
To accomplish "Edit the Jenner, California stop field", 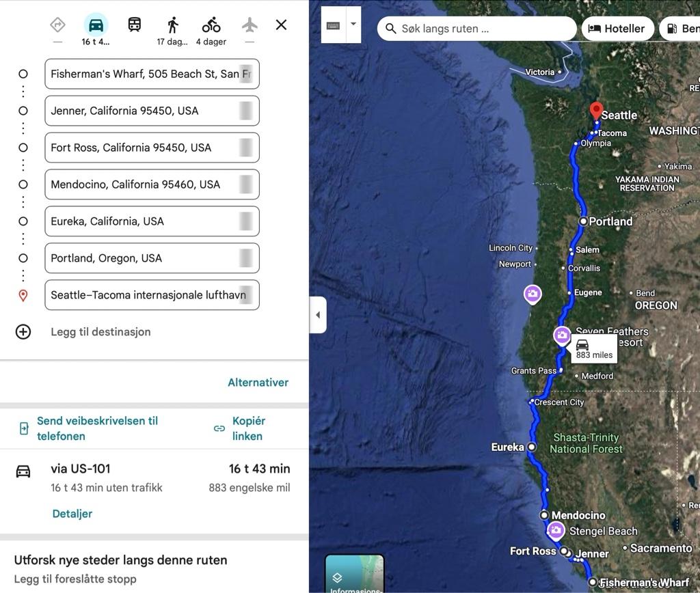I will [x=152, y=111].
